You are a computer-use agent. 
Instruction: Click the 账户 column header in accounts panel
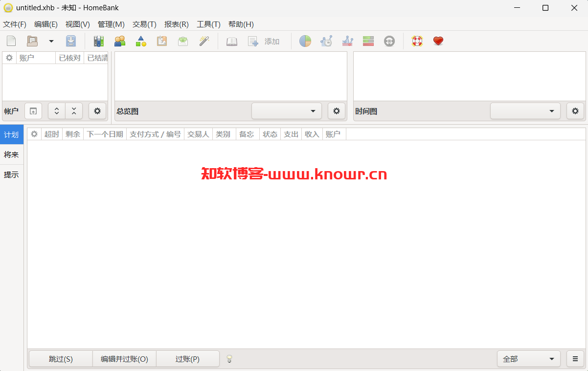click(36, 58)
